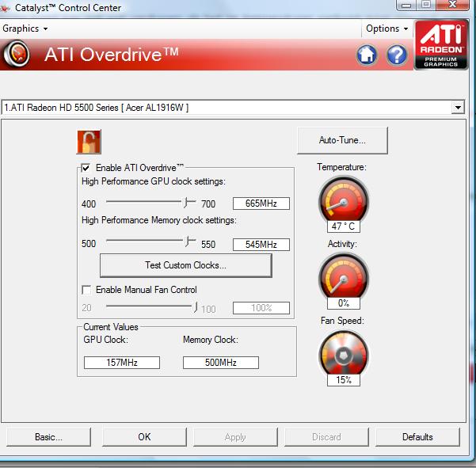Minimize the Catalyst Control Center window
The height and width of the screenshot is (468, 476).
click(x=406, y=5)
